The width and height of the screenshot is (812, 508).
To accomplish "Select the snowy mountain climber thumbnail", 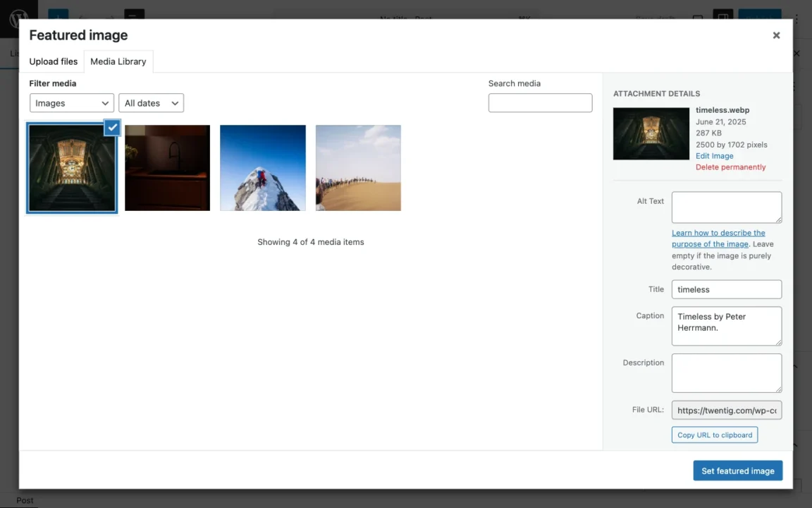I will click(x=262, y=168).
